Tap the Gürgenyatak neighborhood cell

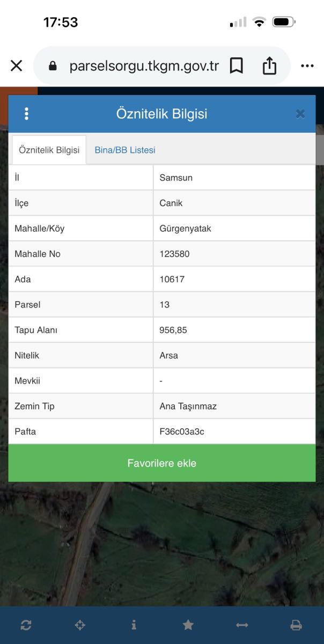coord(185,229)
